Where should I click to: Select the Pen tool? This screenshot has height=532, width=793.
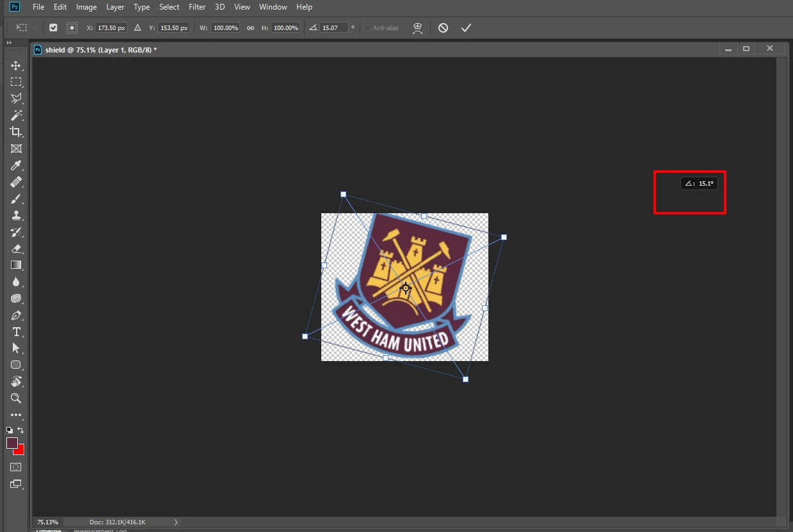[16, 315]
